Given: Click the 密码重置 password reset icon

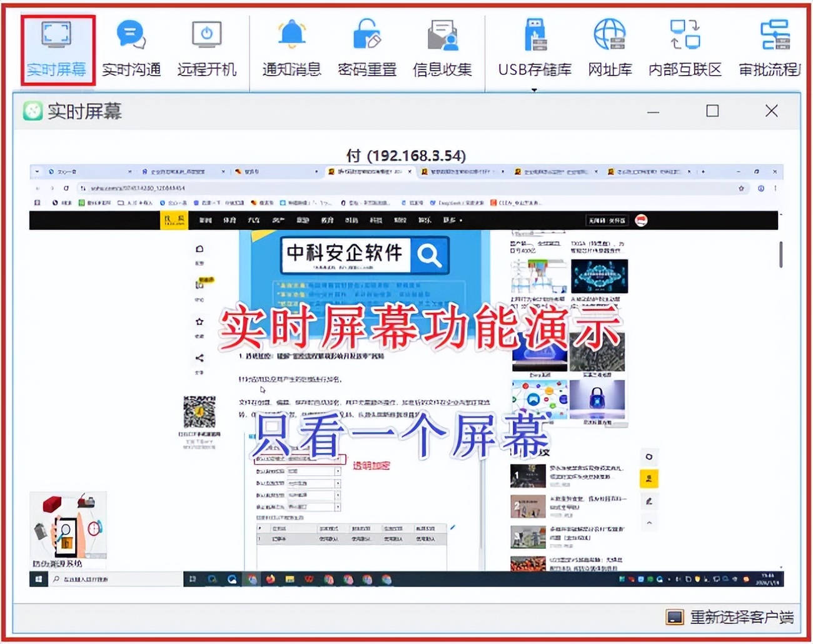Looking at the screenshot, I should pyautogui.click(x=366, y=47).
